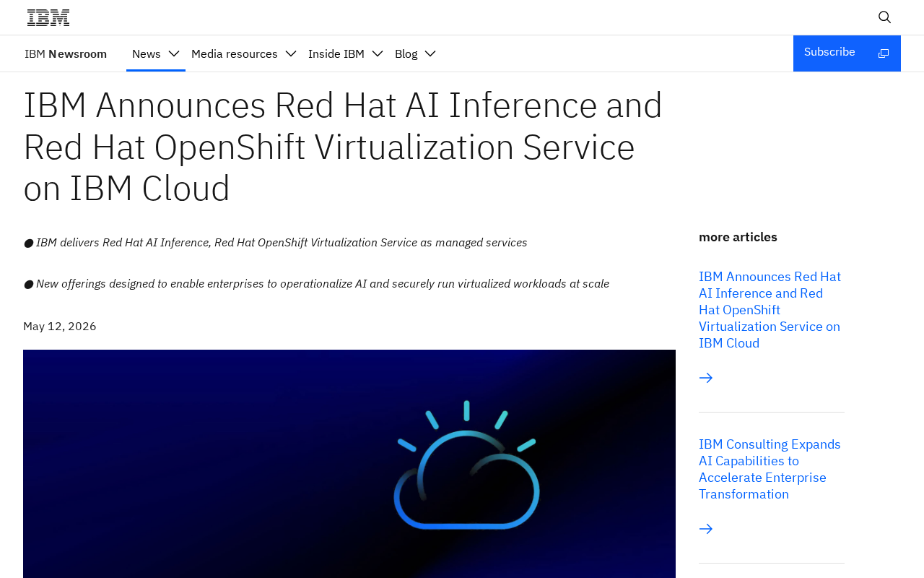This screenshot has width=924, height=578.
Task: Expand the Inside IBM chevron
Action: click(x=378, y=53)
